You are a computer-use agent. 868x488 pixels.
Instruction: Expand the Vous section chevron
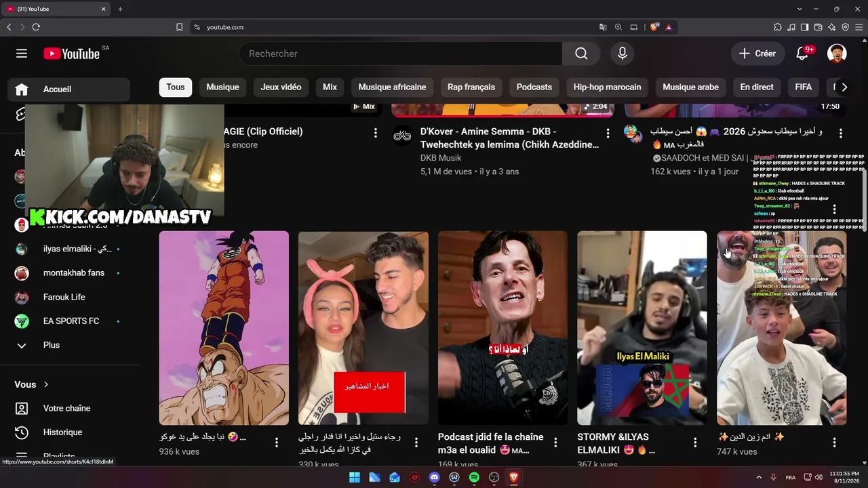[x=45, y=384]
